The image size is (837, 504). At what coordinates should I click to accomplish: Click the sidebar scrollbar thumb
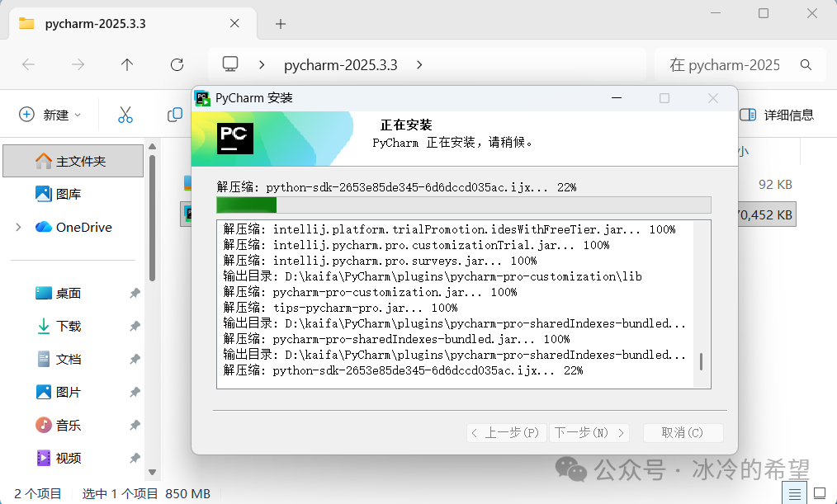coord(152,218)
